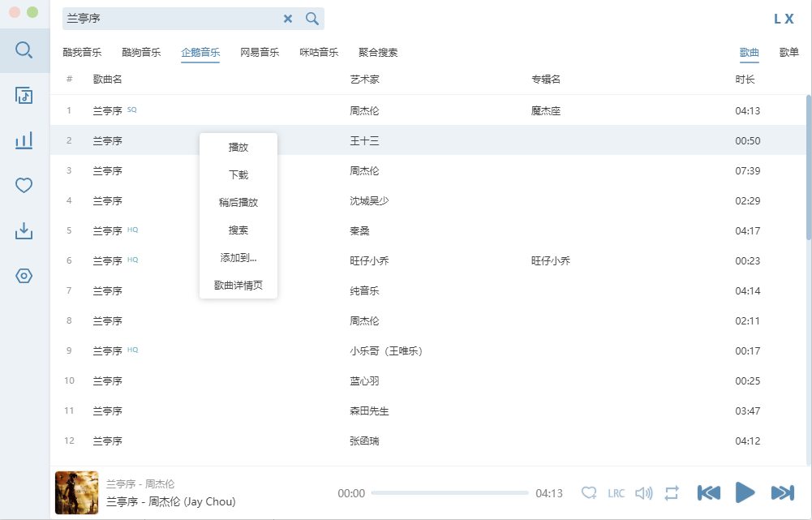
Task: Open the leaderboard chart icon
Action: coord(24,140)
